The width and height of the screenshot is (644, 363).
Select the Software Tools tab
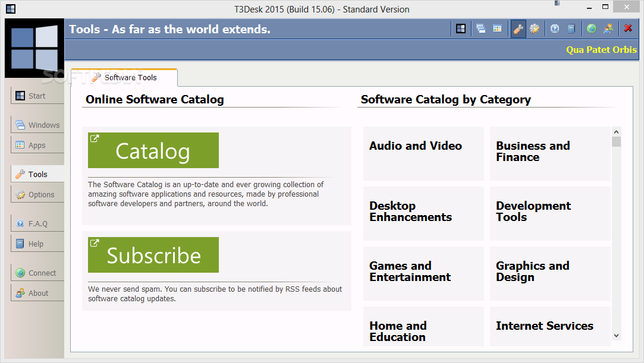[124, 77]
